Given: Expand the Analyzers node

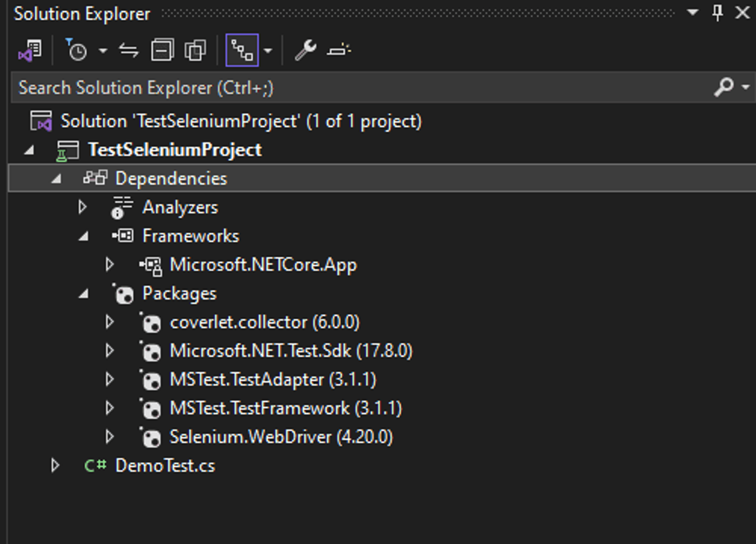Looking at the screenshot, I should point(82,207).
